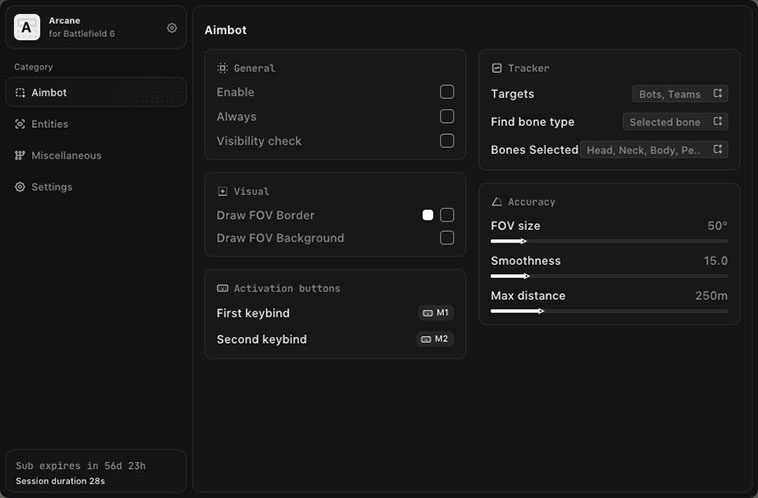Screen dimensions: 758x498
Task: Click the Activation buttons keyboard icon
Action: [222, 288]
